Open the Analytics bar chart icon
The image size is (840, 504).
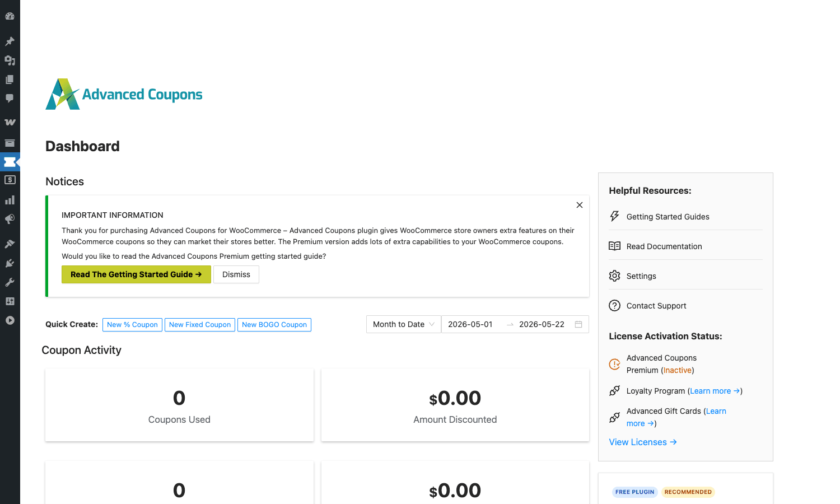coord(10,200)
